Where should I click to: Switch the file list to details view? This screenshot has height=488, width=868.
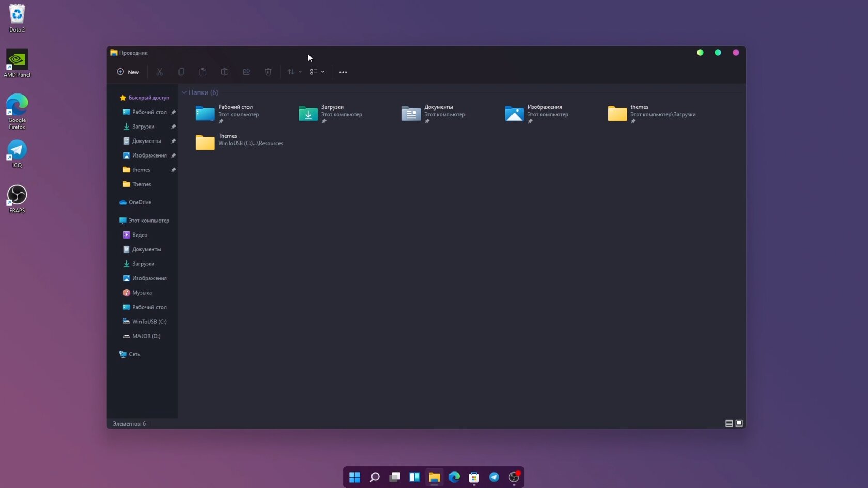click(x=728, y=423)
